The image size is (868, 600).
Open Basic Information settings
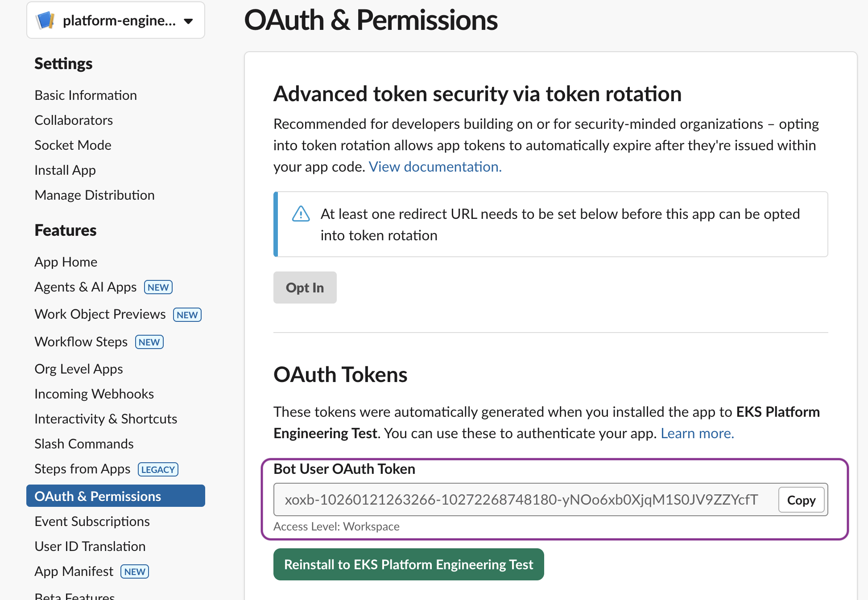(85, 95)
